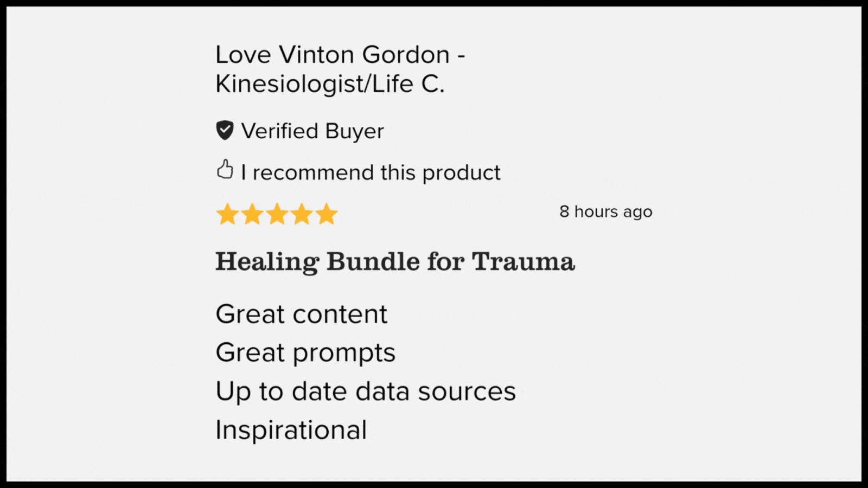Click the word Healing in the heading

(267, 262)
